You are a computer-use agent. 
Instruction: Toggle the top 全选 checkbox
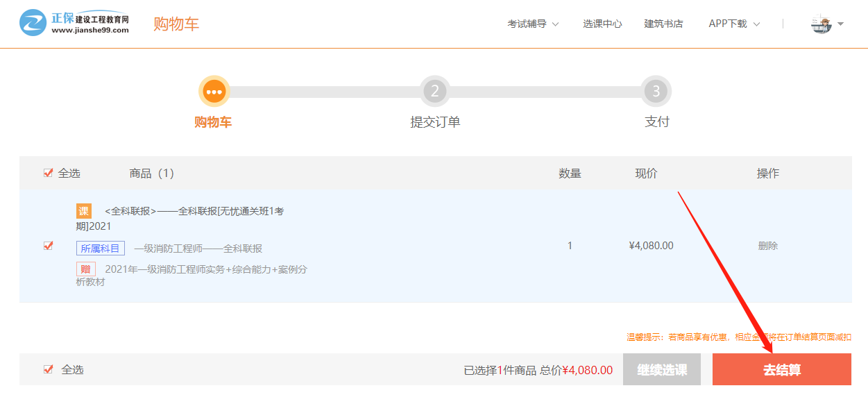48,173
